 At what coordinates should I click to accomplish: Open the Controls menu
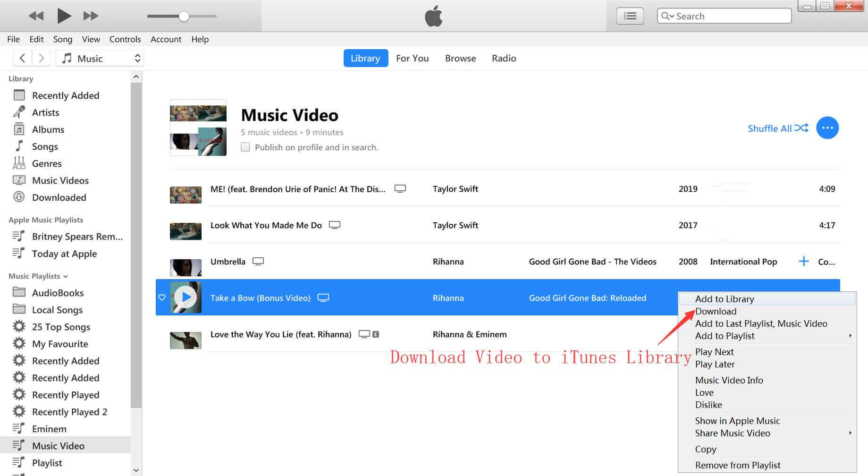(x=125, y=39)
